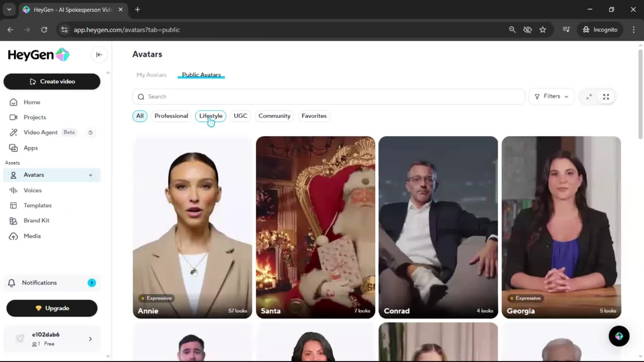Select the Lifestyle filter chip
Image resolution: width=644 pixels, height=362 pixels.
click(x=211, y=116)
